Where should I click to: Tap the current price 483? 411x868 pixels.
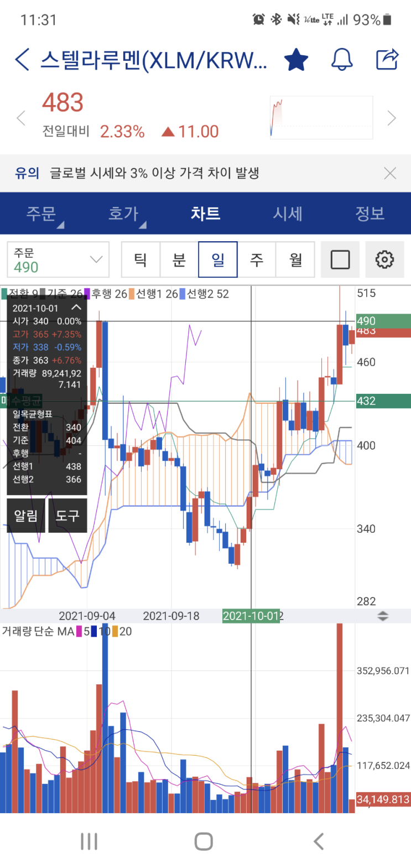tap(63, 102)
